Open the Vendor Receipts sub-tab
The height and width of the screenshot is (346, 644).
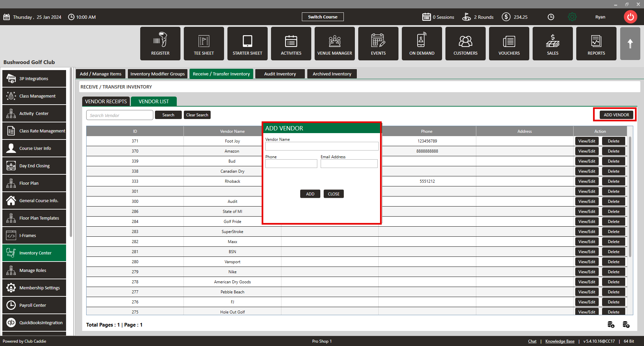click(x=106, y=101)
